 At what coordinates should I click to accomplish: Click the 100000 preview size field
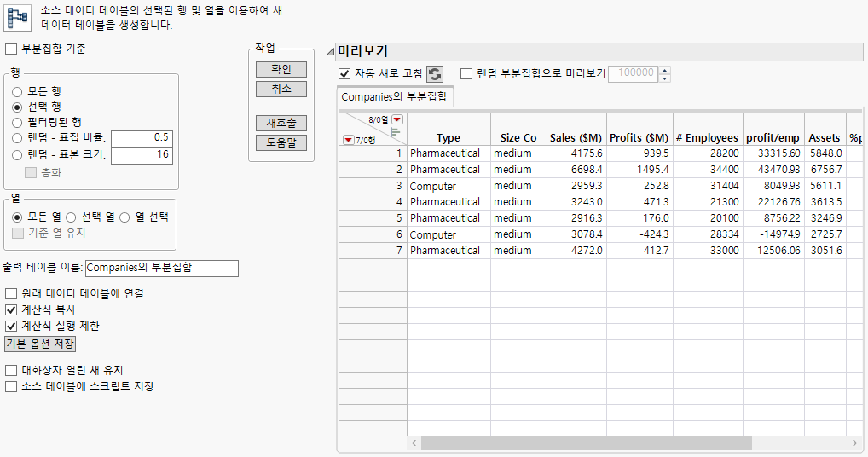[634, 73]
